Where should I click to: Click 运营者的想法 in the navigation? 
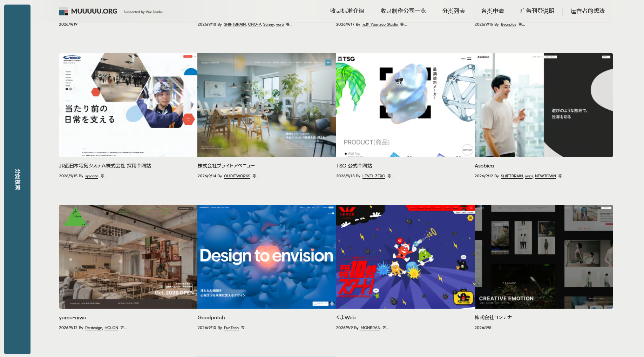[588, 11]
